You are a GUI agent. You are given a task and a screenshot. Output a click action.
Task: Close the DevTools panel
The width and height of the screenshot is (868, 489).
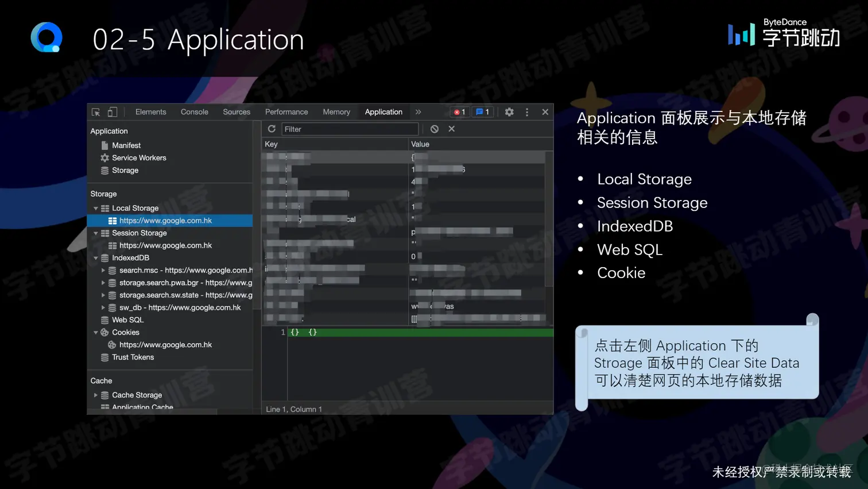[x=545, y=112]
